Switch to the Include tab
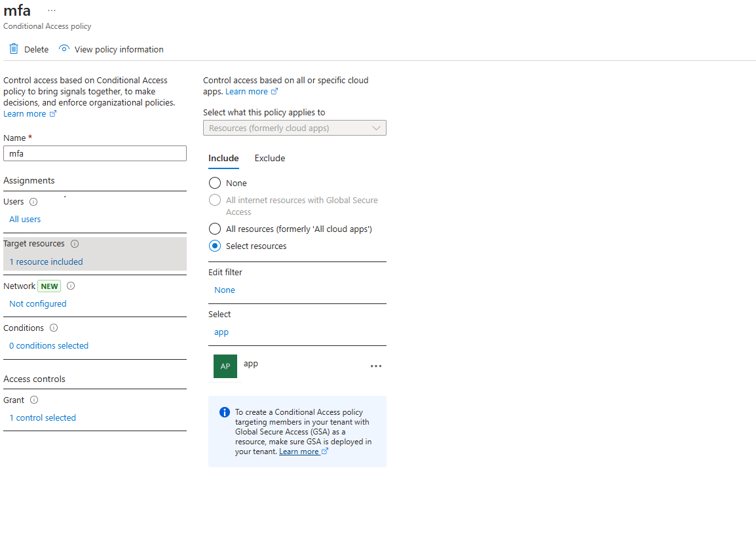This screenshot has width=756, height=538. pos(223,158)
